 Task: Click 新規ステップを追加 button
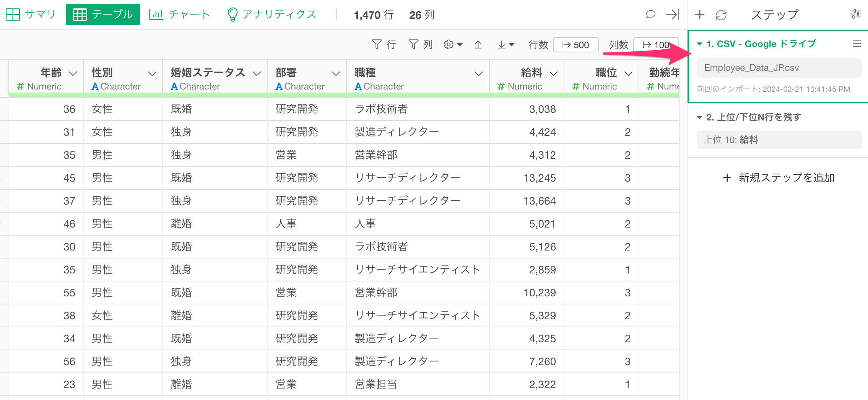click(x=779, y=178)
